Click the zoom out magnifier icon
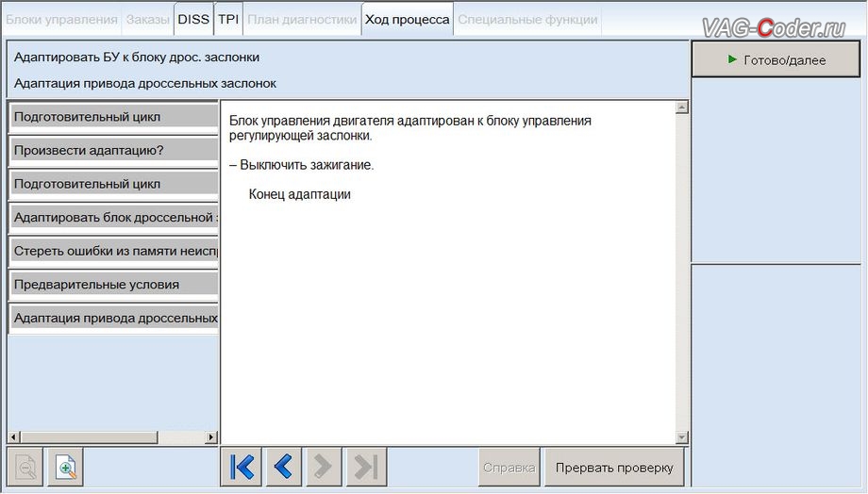 pyautogui.click(x=25, y=468)
